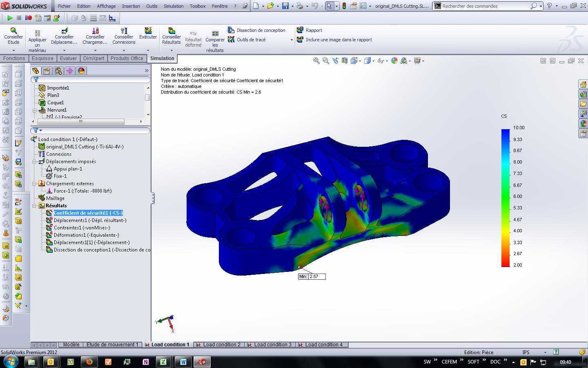Screen dimensions: 588x368
Task: Collapse the Chargements externes node
Action: click(x=35, y=184)
